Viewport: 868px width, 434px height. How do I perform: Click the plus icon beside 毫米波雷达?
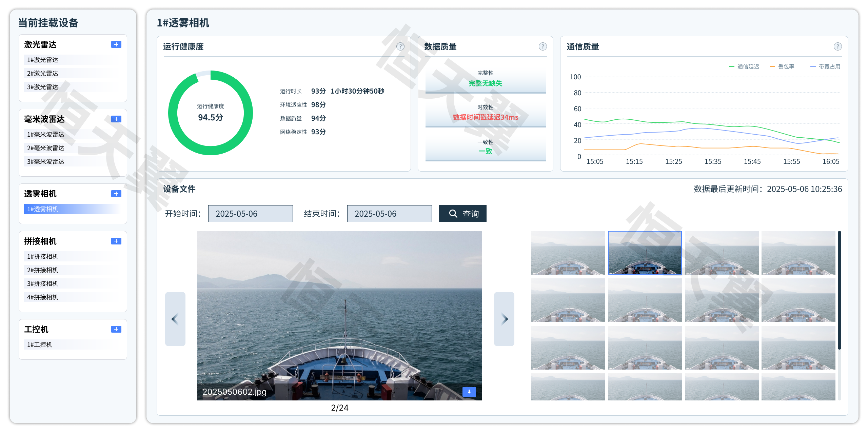coord(116,119)
